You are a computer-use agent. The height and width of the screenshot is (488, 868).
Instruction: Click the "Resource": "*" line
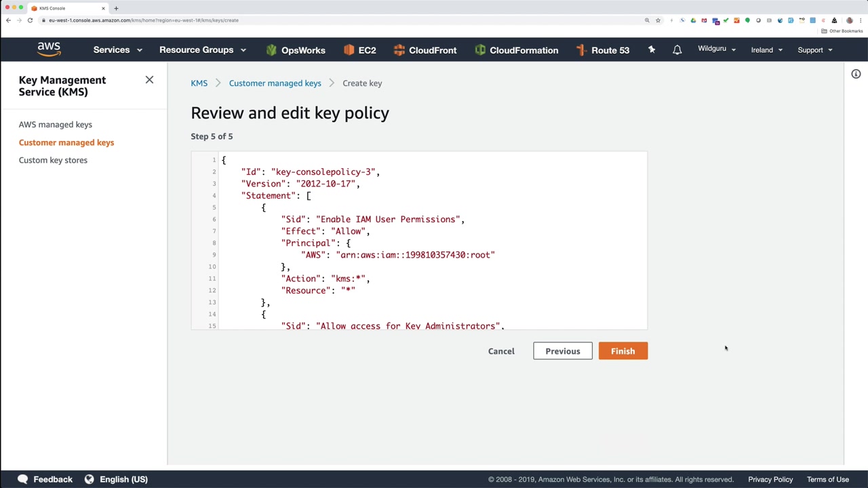pos(318,291)
